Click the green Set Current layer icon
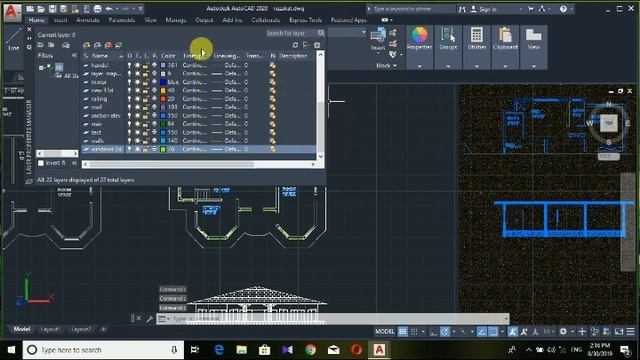The image size is (640, 360). click(119, 45)
